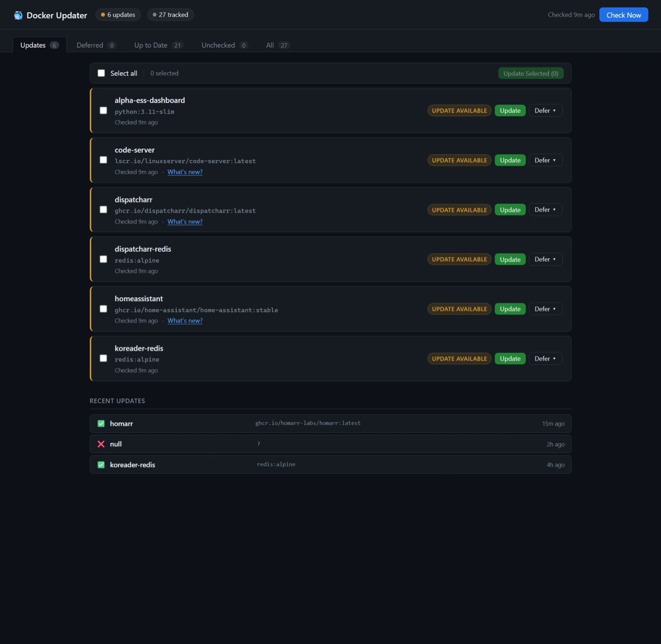Image resolution: width=661 pixels, height=644 pixels.
Task: Show the All containers tab
Action: pyautogui.click(x=278, y=45)
